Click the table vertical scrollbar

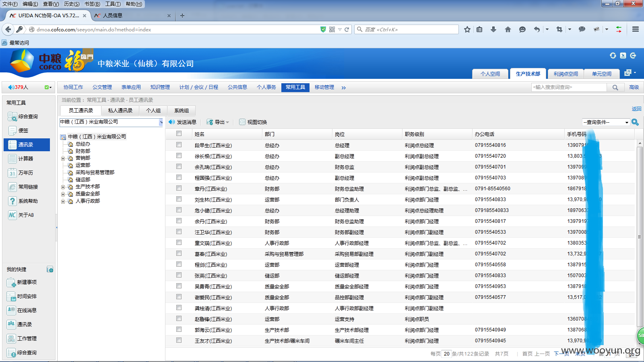(x=640, y=236)
